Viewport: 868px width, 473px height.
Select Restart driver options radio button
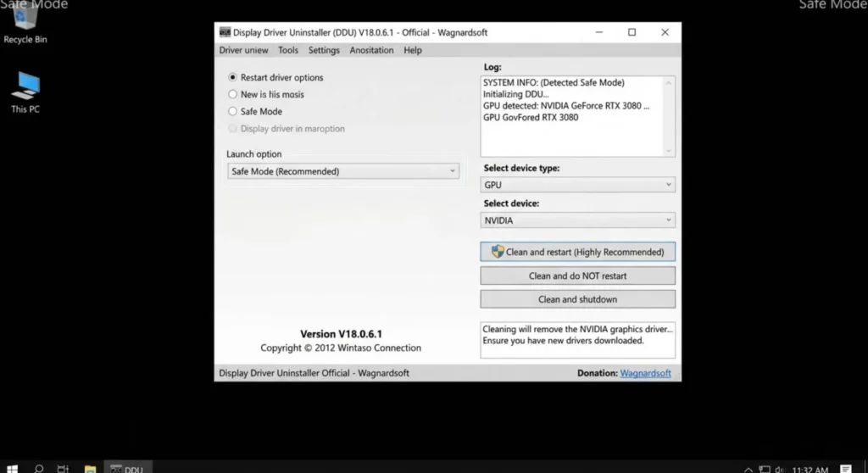[232, 77]
